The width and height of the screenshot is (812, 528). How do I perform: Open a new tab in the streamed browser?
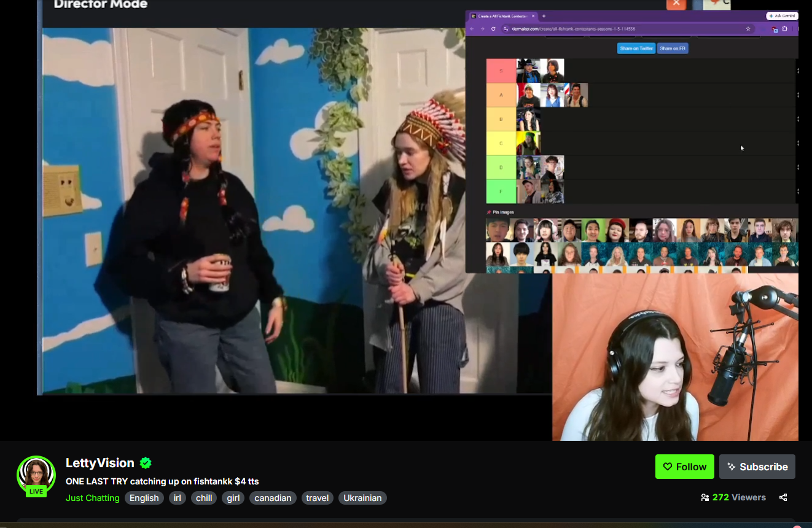coord(544,16)
